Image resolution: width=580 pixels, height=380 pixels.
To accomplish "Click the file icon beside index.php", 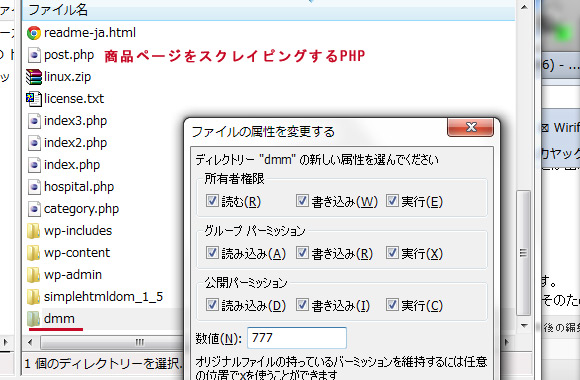I will tap(34, 165).
